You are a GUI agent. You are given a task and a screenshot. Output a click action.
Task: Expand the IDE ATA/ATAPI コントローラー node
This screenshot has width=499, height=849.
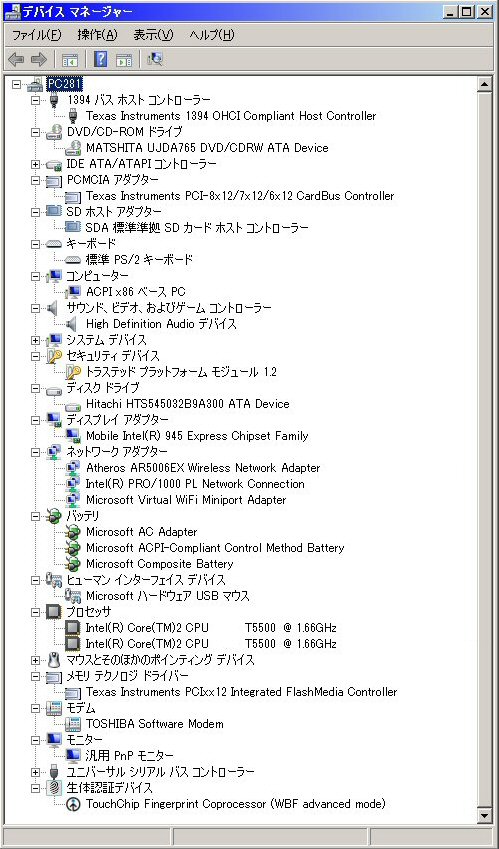[x=36, y=164]
